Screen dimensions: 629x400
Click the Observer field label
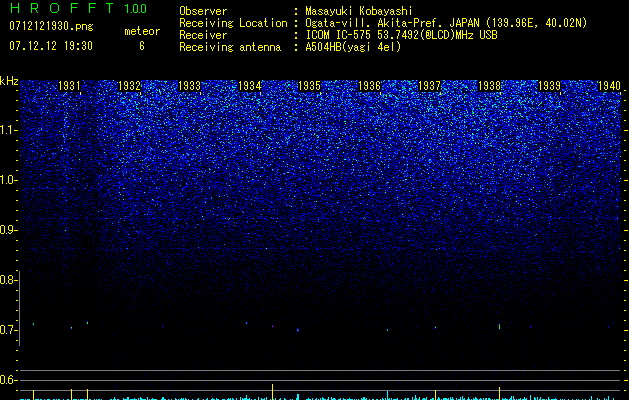(x=203, y=11)
